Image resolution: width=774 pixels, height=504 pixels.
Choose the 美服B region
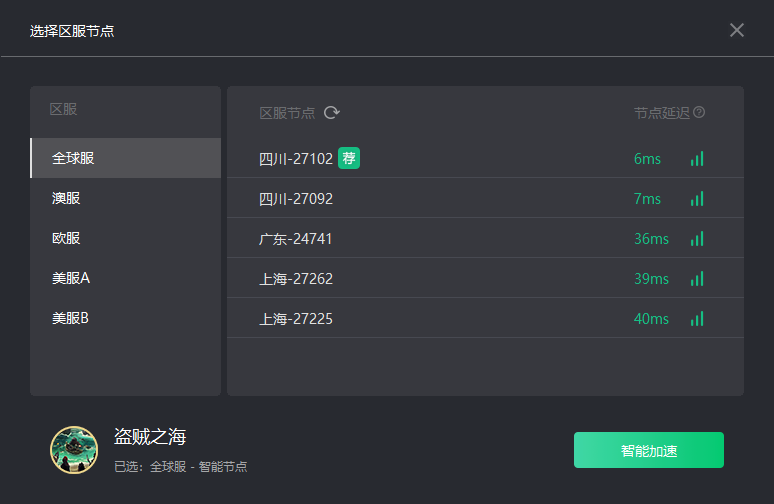(125, 318)
